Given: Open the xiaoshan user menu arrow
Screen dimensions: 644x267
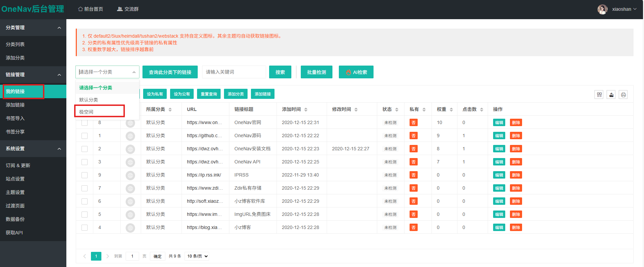Looking at the screenshot, I should point(635,9).
